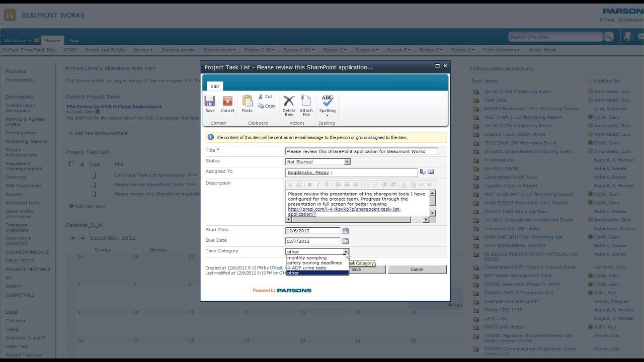The height and width of the screenshot is (362, 644).
Task: Open the Due Date calendar picker
Action: [x=345, y=241]
